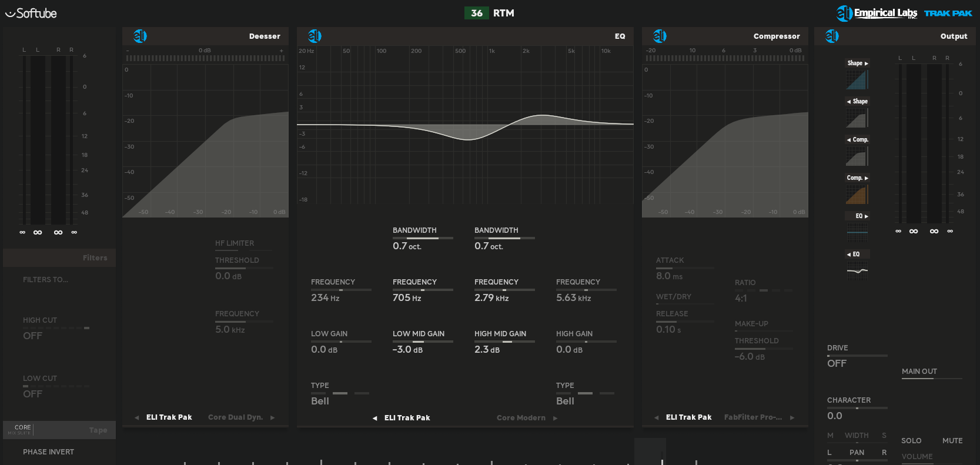Open FILTERS TO... routing selector
The image size is (980, 465).
point(45,280)
